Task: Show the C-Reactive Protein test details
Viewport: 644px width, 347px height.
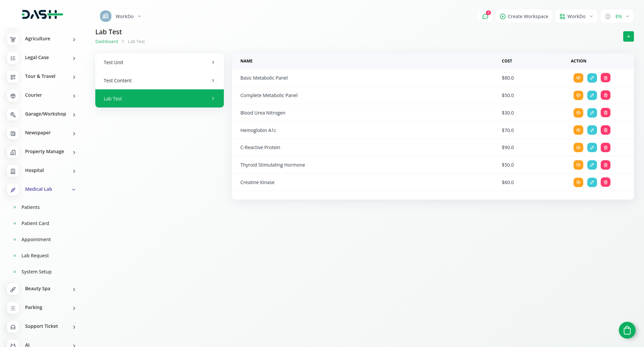Action: pos(578,147)
